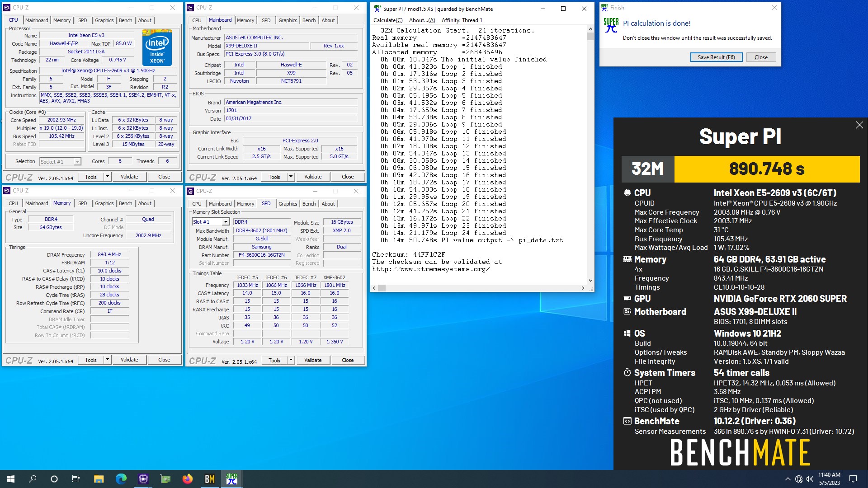868x488 pixels.
Task: Open Graphics tab in Mainboard window
Action: tap(288, 20)
